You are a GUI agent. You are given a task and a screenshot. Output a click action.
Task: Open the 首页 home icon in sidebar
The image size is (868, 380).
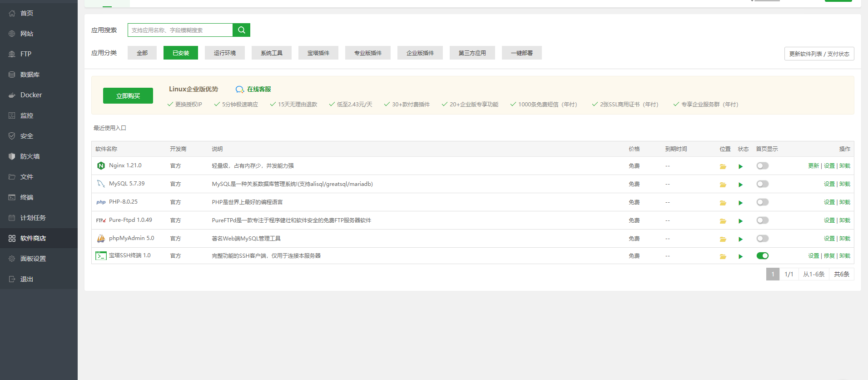pyautogui.click(x=12, y=13)
